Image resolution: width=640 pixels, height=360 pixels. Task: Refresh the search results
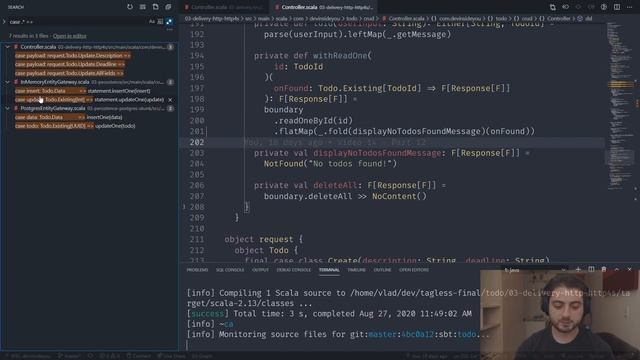pos(130,7)
